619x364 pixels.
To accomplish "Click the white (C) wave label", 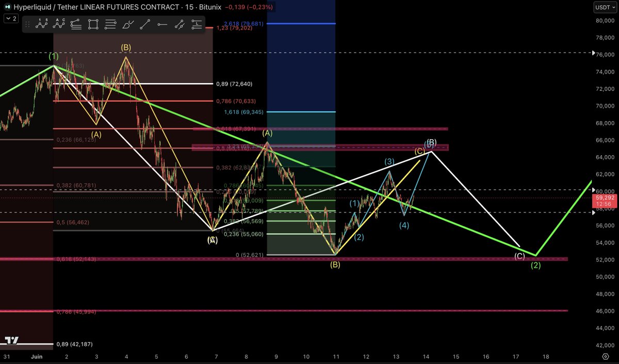I will pos(519,256).
